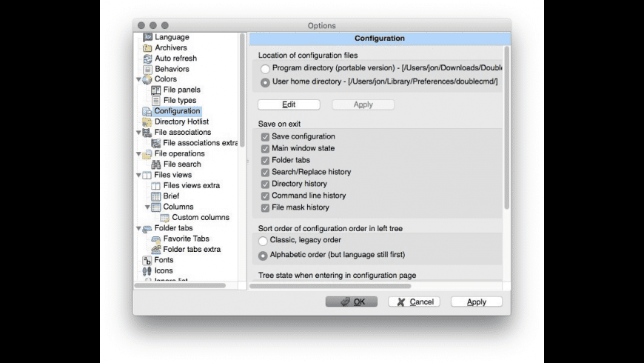Click the File associations icon
Image resolution: width=644 pixels, height=363 pixels.
147,133
